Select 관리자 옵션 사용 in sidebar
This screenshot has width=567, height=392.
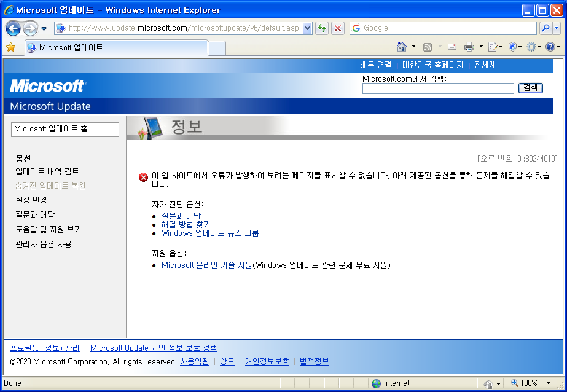point(44,245)
